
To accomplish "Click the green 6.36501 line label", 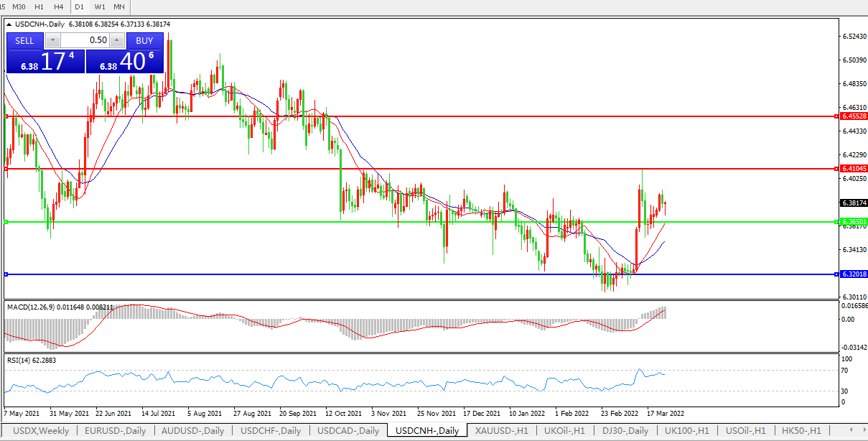I will (854, 222).
